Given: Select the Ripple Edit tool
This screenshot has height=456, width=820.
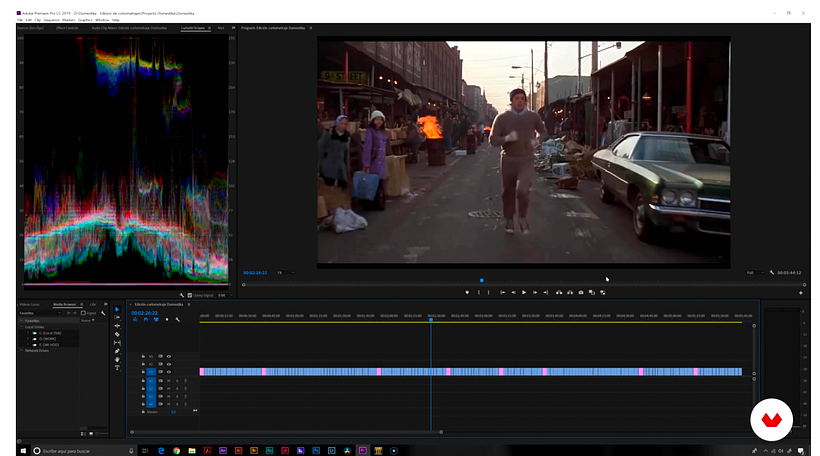Looking at the screenshot, I should click(x=117, y=326).
